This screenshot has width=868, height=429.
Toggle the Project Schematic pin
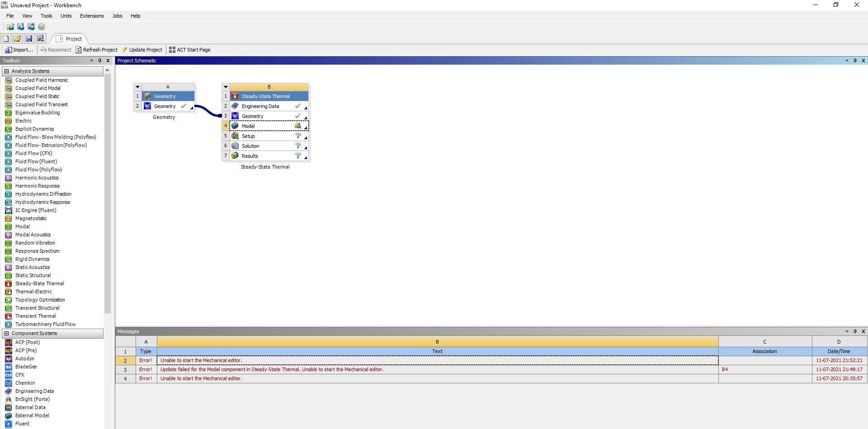pos(855,61)
